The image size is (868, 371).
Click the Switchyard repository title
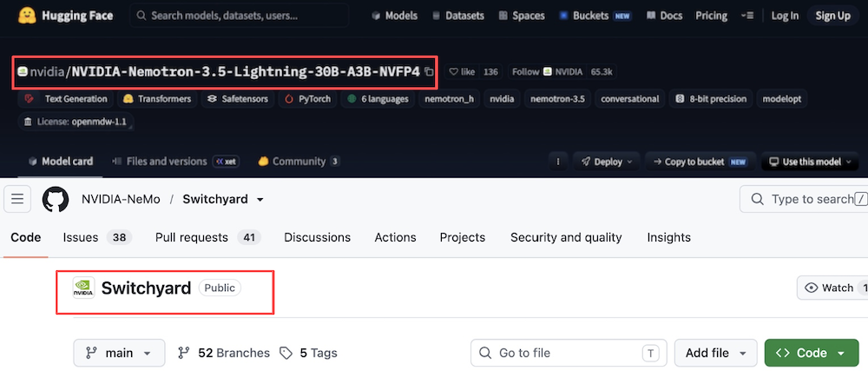pos(146,288)
